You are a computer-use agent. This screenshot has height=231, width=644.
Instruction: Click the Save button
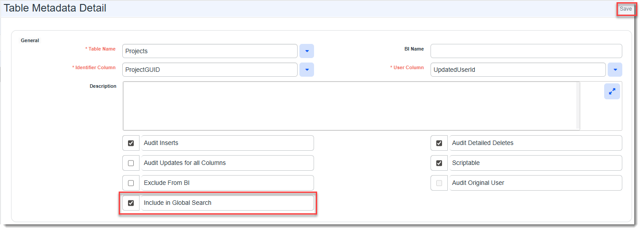625,9
